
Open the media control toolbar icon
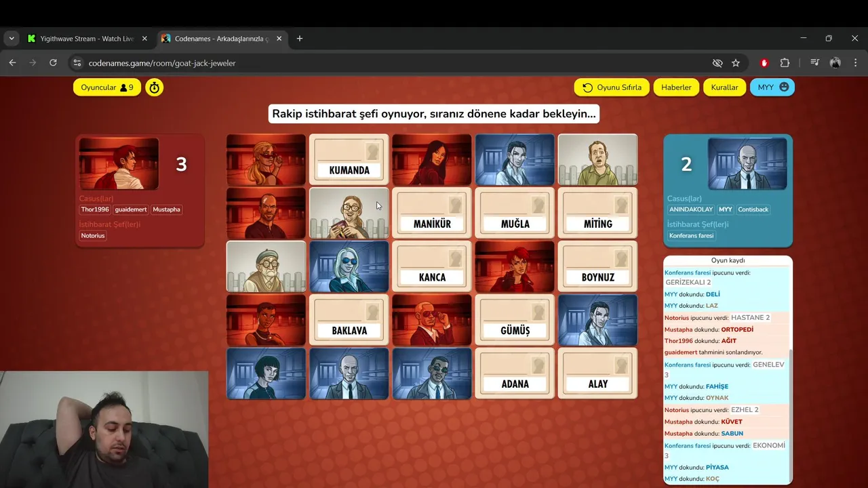point(814,63)
